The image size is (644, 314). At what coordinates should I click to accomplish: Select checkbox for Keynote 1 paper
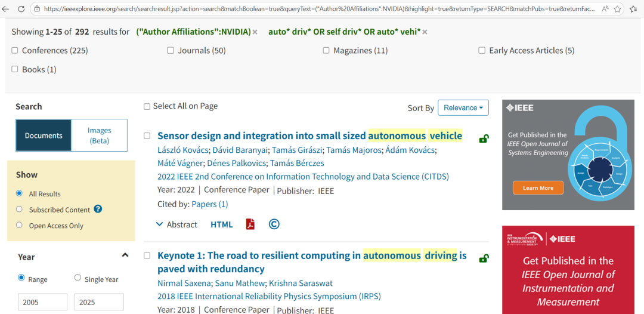147,255
